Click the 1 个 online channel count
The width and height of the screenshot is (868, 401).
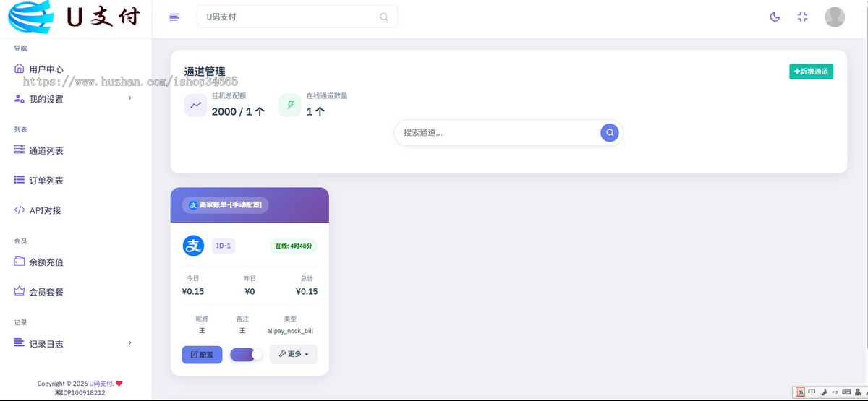[315, 111]
